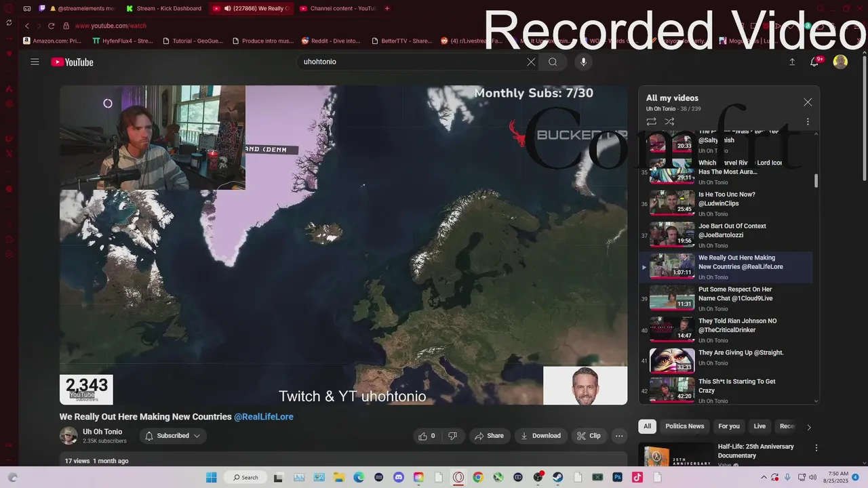Play Joe Bart Out Of Context video
868x488 pixels.
726,235
